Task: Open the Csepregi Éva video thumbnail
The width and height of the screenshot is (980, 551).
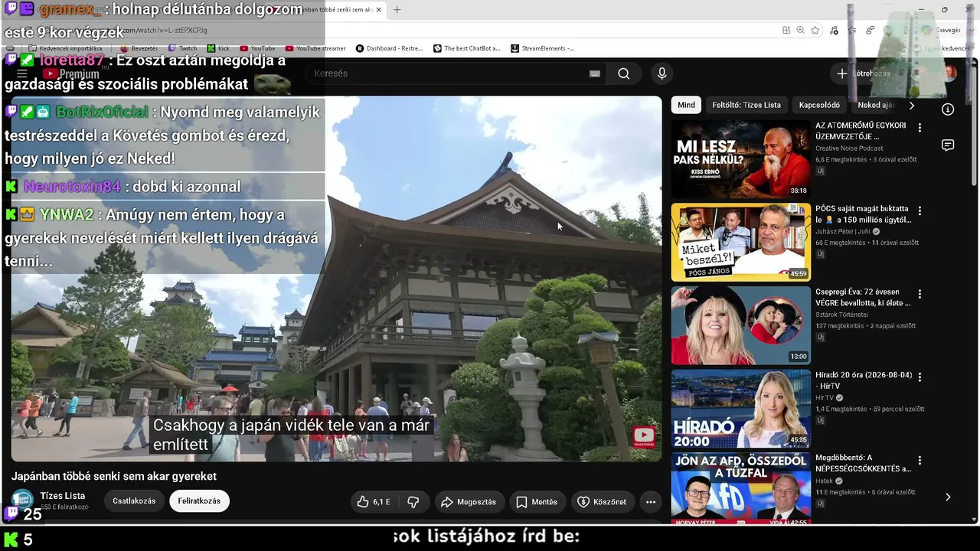Action: [x=740, y=325]
